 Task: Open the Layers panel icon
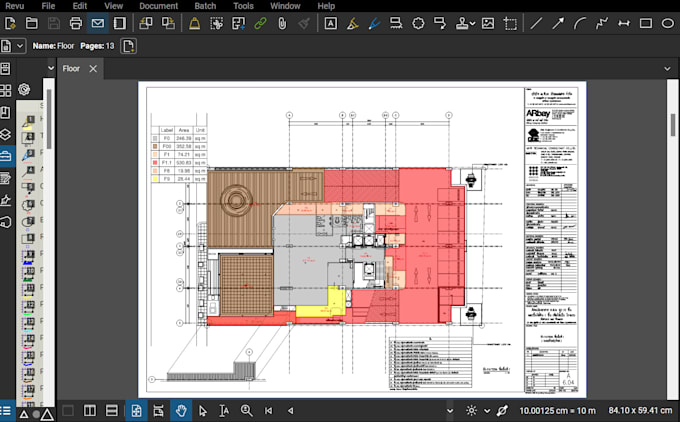6,134
